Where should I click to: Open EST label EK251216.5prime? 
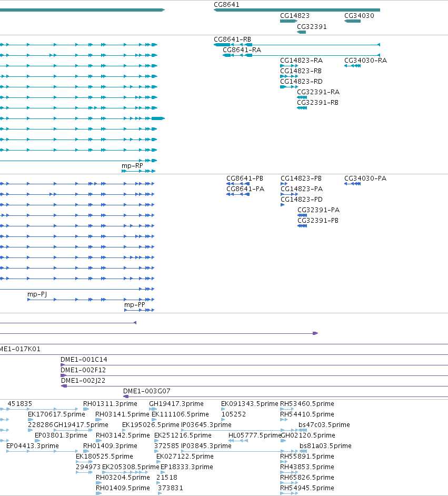[183, 435]
